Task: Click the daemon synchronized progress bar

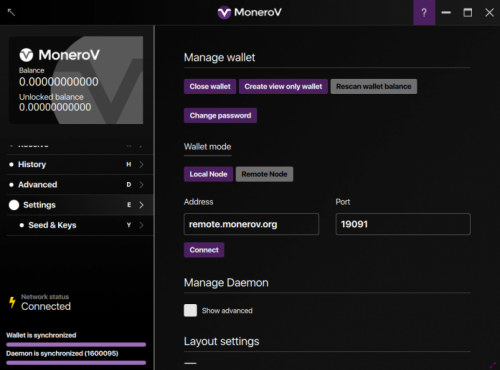Action: point(76,362)
